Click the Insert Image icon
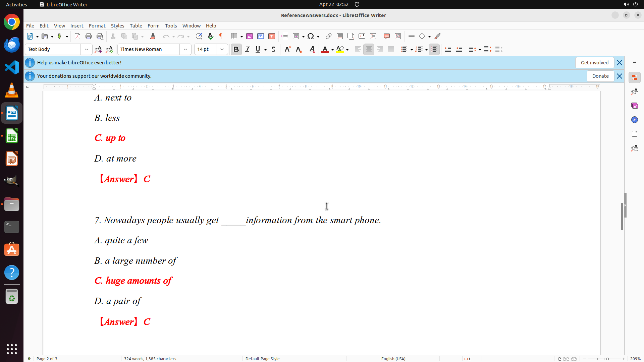 (x=250, y=36)
